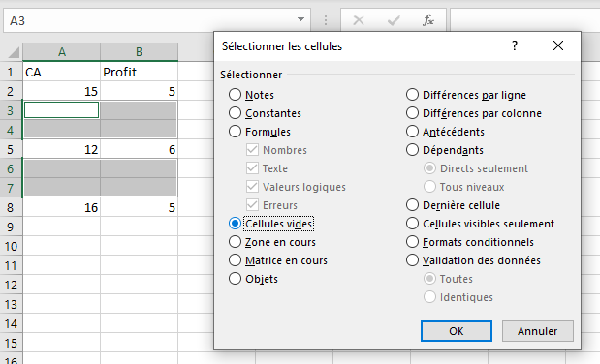
Task: Select the Identiques radio button
Action: click(429, 296)
